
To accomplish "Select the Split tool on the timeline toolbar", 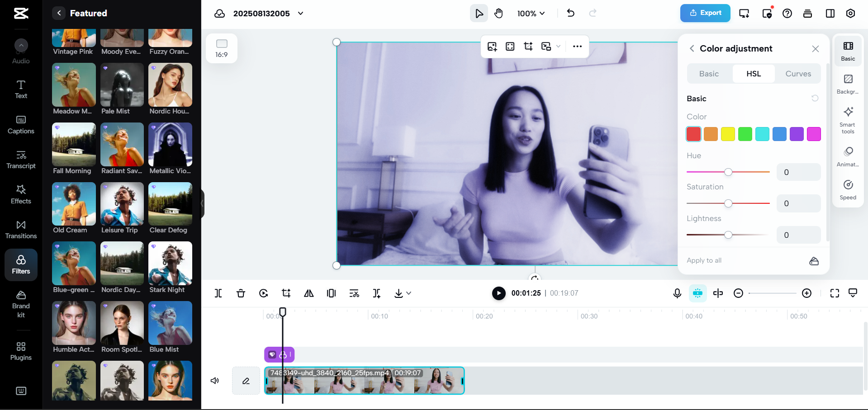I will (218, 293).
